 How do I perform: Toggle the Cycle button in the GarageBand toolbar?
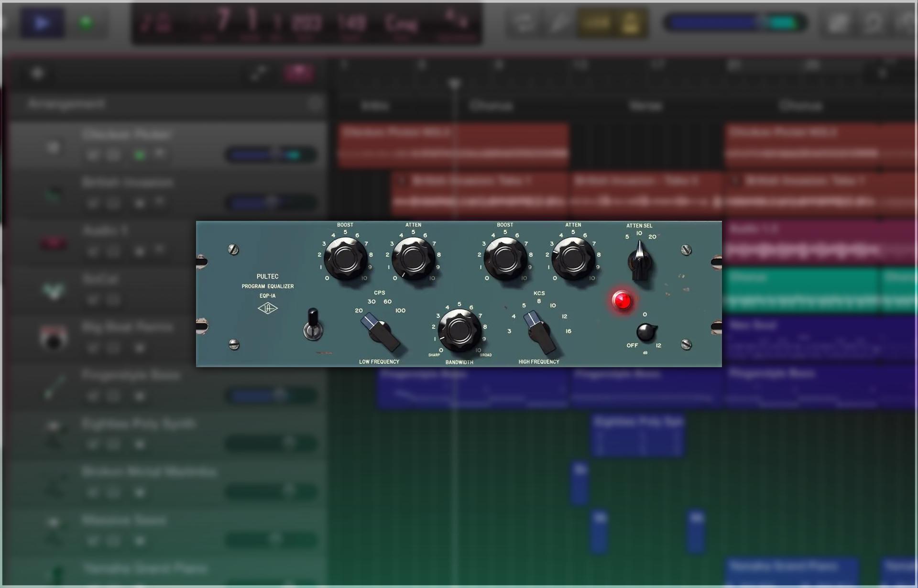[x=524, y=22]
